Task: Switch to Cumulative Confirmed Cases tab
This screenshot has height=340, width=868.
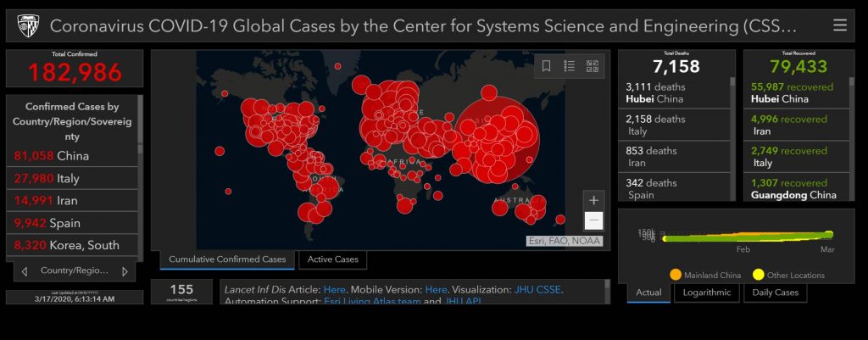Action: click(227, 259)
